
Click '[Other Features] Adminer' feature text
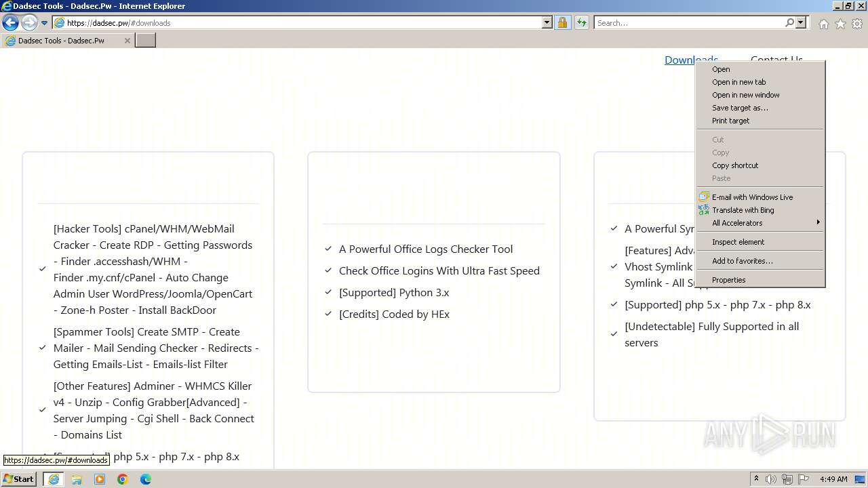pyautogui.click(x=155, y=411)
